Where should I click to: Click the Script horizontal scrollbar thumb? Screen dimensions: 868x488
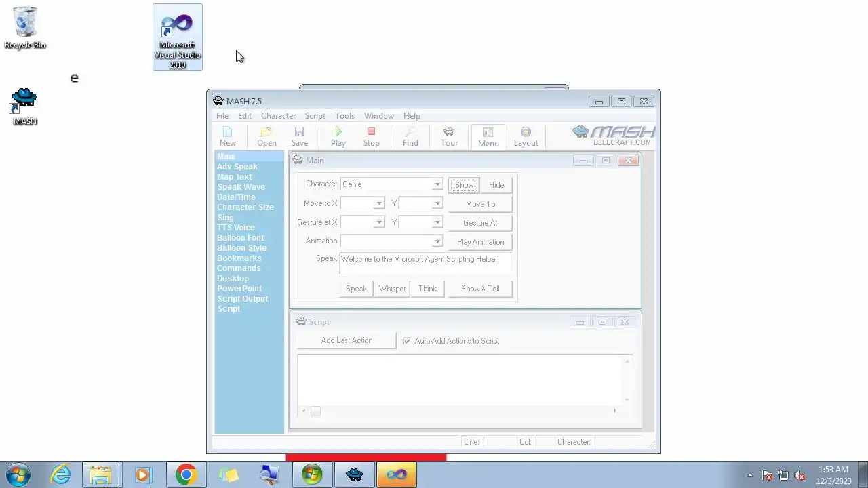point(315,411)
